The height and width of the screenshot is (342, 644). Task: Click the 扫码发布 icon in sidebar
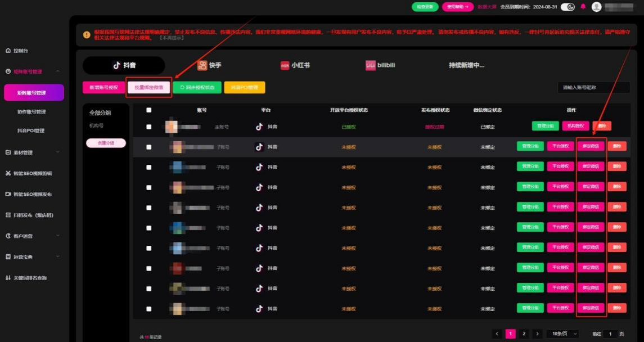[x=8, y=215]
